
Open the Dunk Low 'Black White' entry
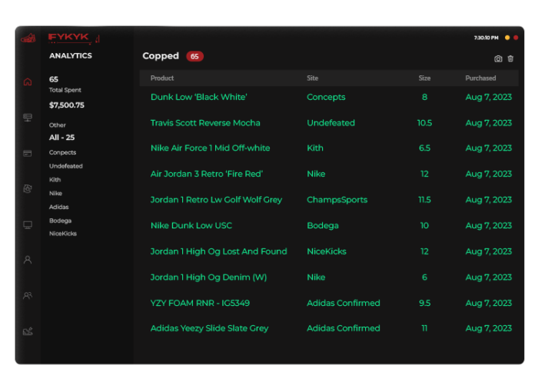pos(198,98)
